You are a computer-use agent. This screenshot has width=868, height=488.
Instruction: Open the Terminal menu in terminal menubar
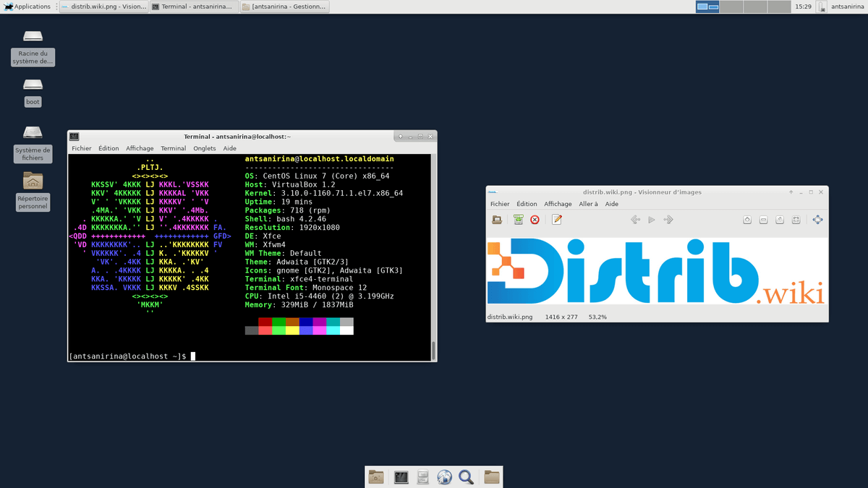[174, 148]
